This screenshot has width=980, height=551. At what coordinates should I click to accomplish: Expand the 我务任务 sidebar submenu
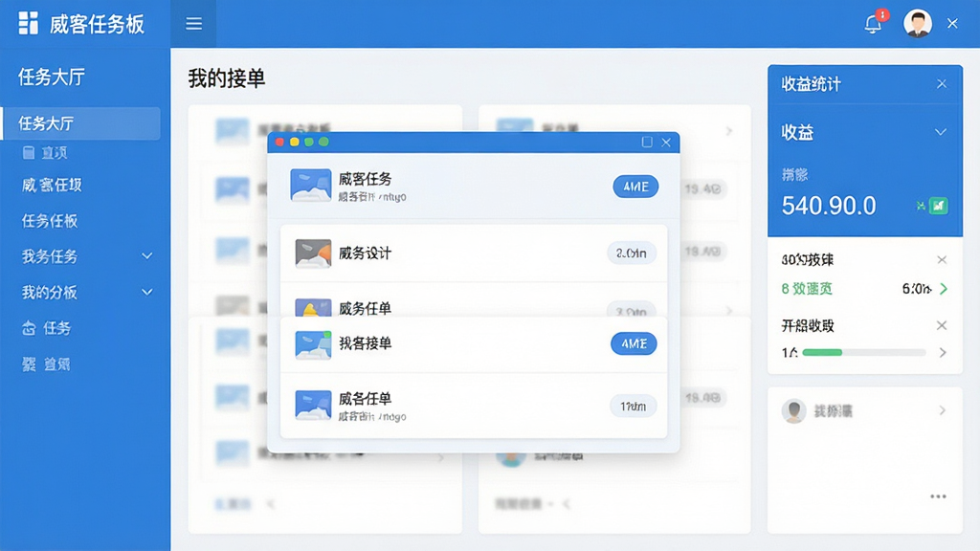[x=146, y=256]
